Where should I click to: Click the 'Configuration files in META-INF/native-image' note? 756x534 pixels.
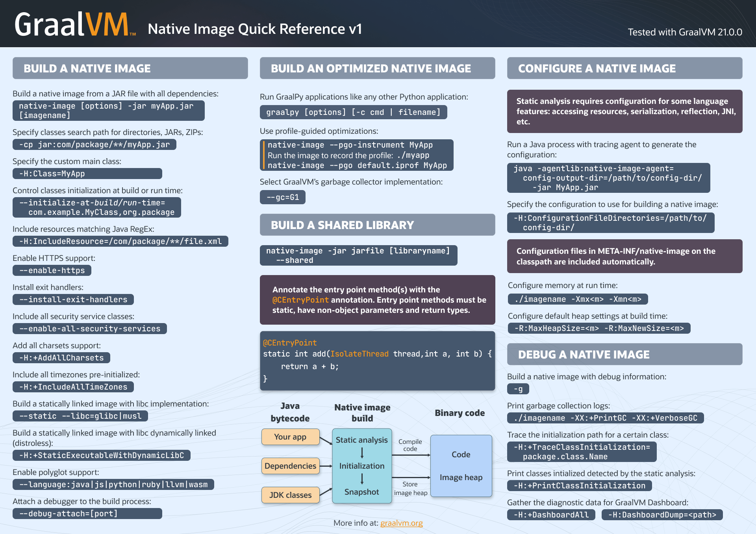click(624, 256)
